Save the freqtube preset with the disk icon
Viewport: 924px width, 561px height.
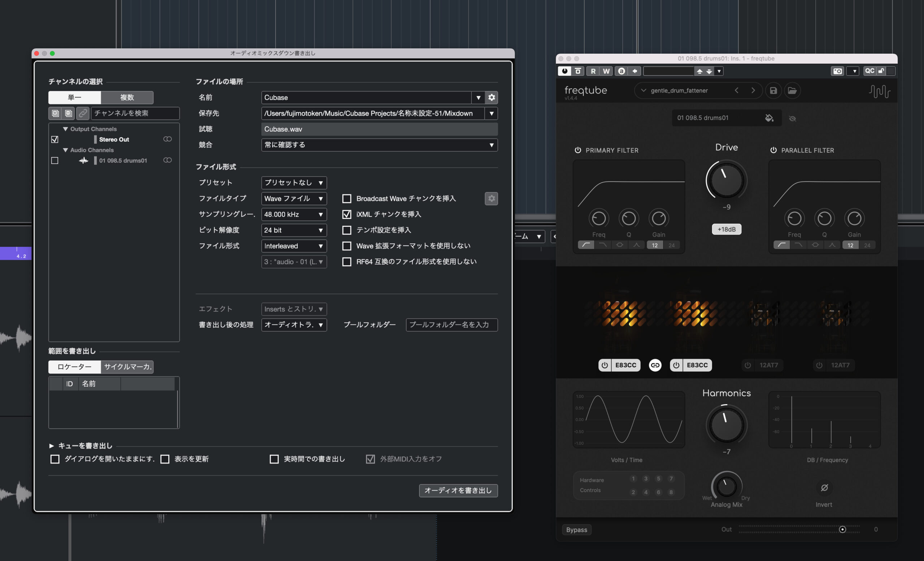(x=773, y=90)
